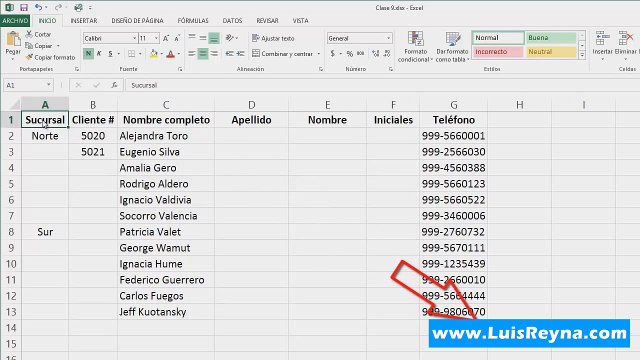Apply thousands separator 000 style
The image size is (640, 360).
point(360,53)
